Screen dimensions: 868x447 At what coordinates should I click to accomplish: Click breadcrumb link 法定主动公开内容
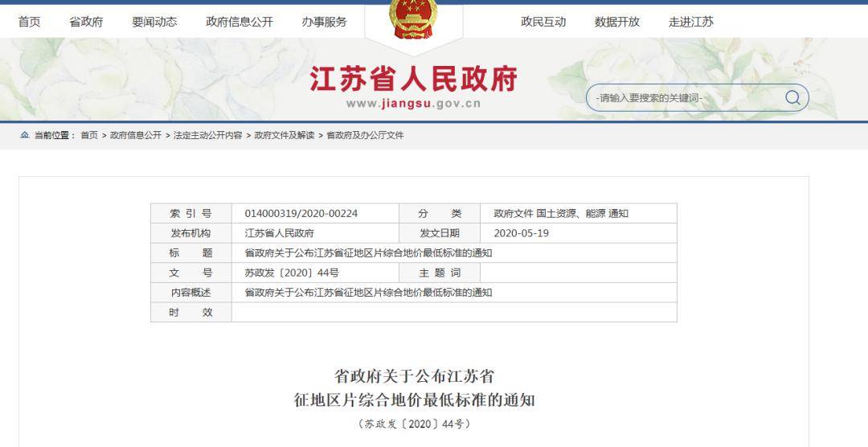tap(207, 135)
